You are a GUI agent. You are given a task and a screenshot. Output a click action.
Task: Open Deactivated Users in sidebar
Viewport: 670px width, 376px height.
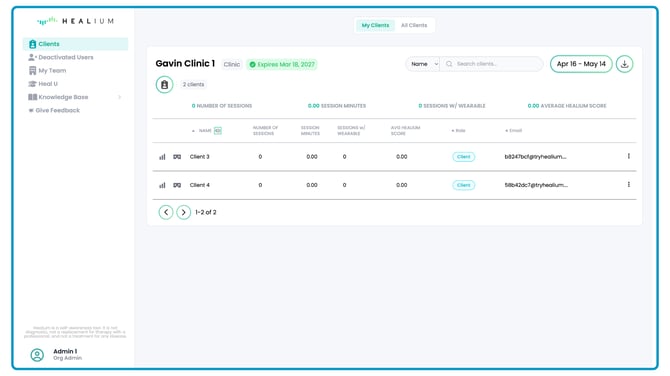point(61,57)
